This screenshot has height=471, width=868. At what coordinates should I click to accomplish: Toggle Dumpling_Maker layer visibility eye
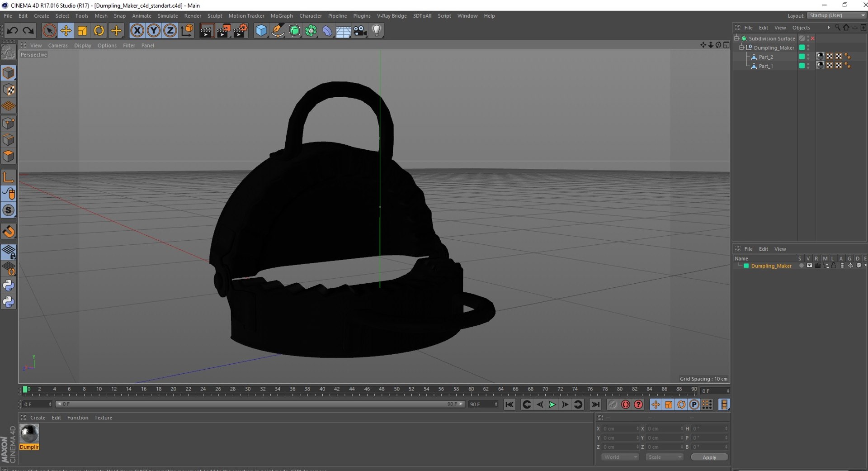pyautogui.click(x=809, y=266)
